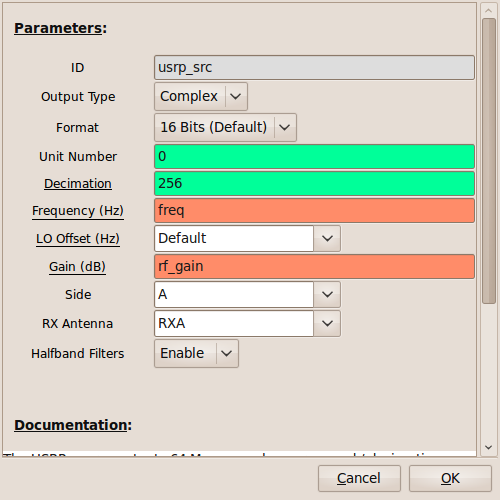The width and height of the screenshot is (500, 500).
Task: Click the vertical scrollbar thumb
Action: tap(489, 161)
